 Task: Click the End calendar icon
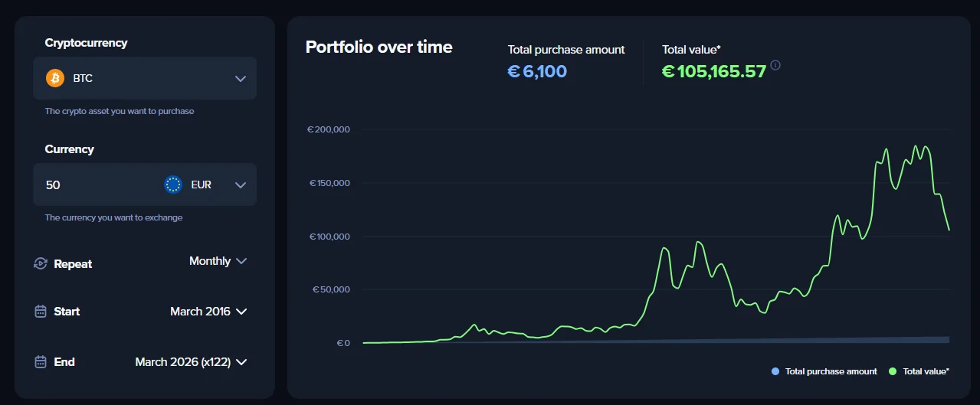[41, 362]
